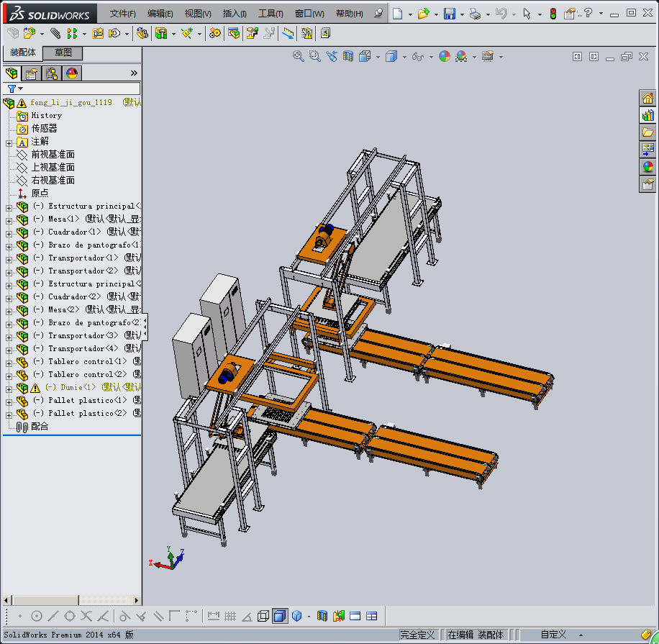Select 前视基准面 in the feature tree
659x644 pixels.
pos(53,155)
